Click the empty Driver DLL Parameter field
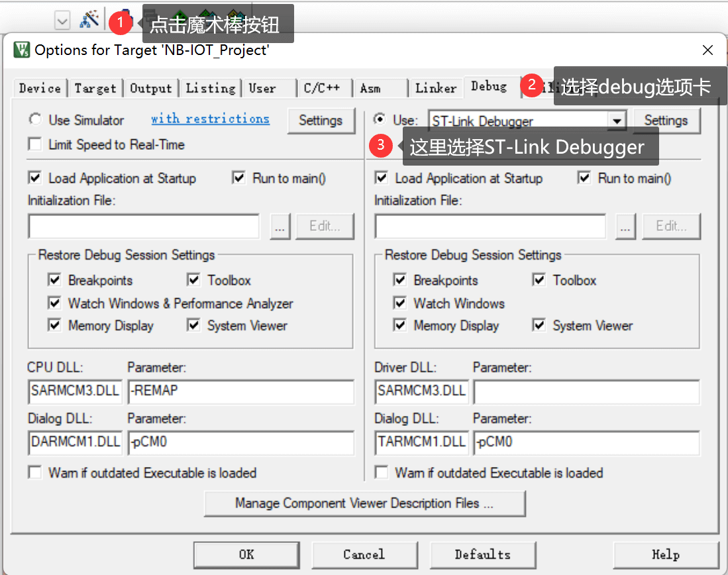Screen dimensions: 728x575 [x=586, y=391]
